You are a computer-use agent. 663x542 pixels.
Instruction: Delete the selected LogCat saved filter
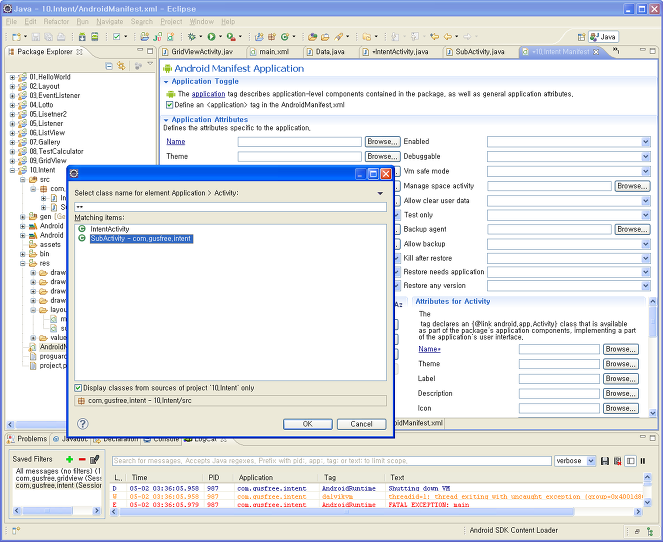pyautogui.click(x=82, y=459)
